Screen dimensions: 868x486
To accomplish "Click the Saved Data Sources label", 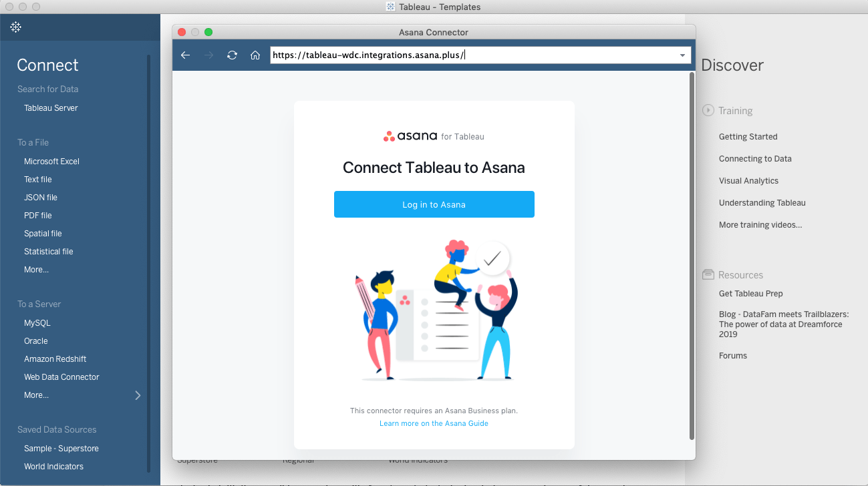I will coord(57,430).
